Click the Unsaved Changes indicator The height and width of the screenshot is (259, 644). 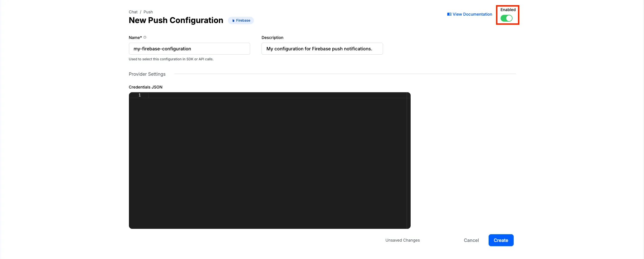[402, 240]
